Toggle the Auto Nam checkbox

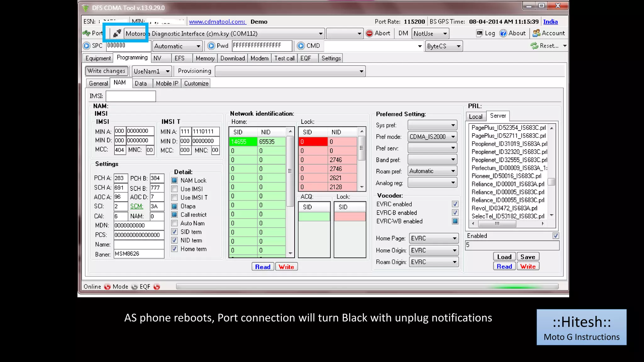click(175, 223)
